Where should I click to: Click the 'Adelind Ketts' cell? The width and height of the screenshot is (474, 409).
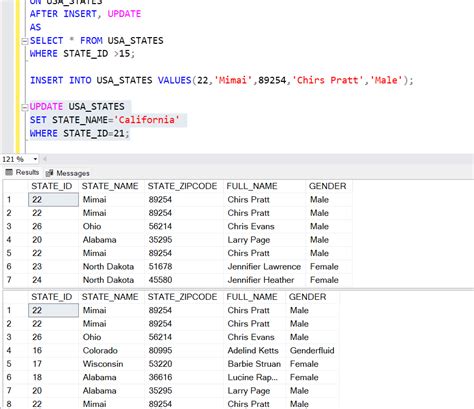253,351
